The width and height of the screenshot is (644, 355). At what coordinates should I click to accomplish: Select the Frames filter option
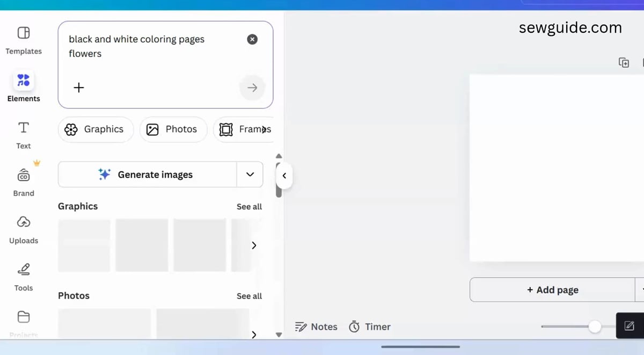coord(246,129)
